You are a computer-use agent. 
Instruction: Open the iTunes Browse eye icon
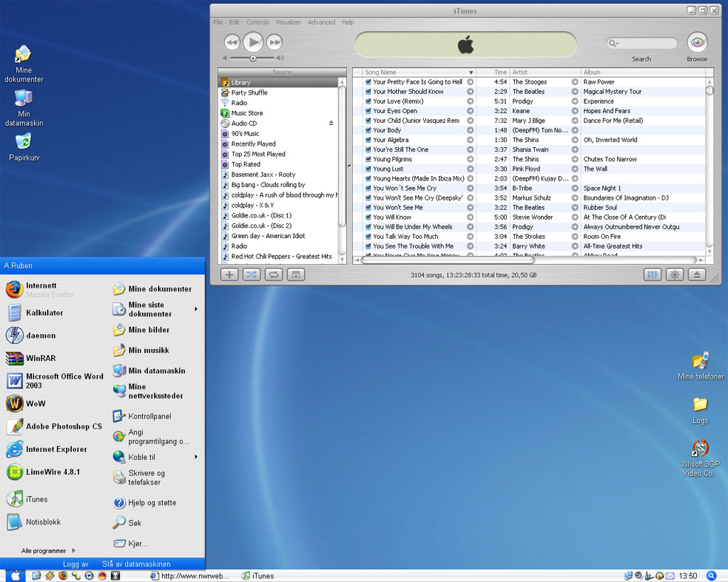pos(697,42)
